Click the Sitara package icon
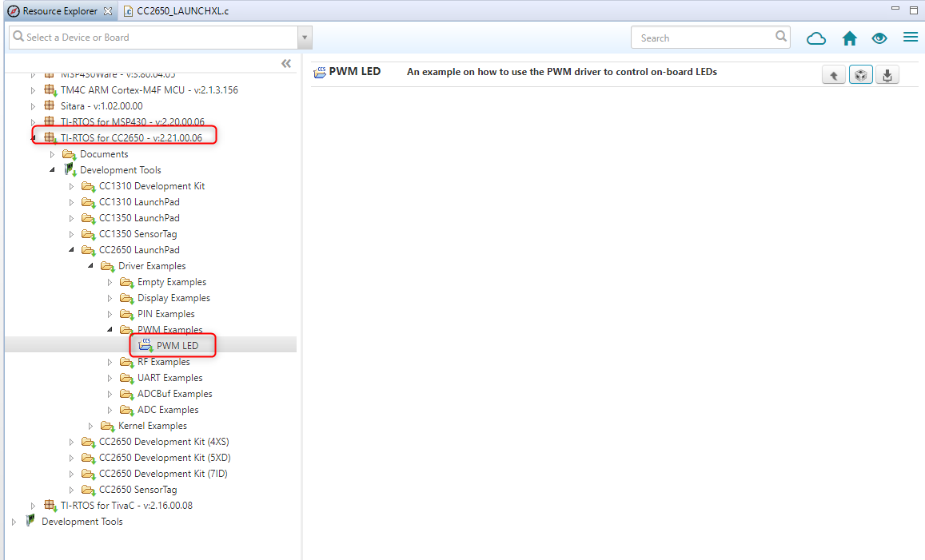The height and width of the screenshot is (560, 925). pyautogui.click(x=50, y=105)
